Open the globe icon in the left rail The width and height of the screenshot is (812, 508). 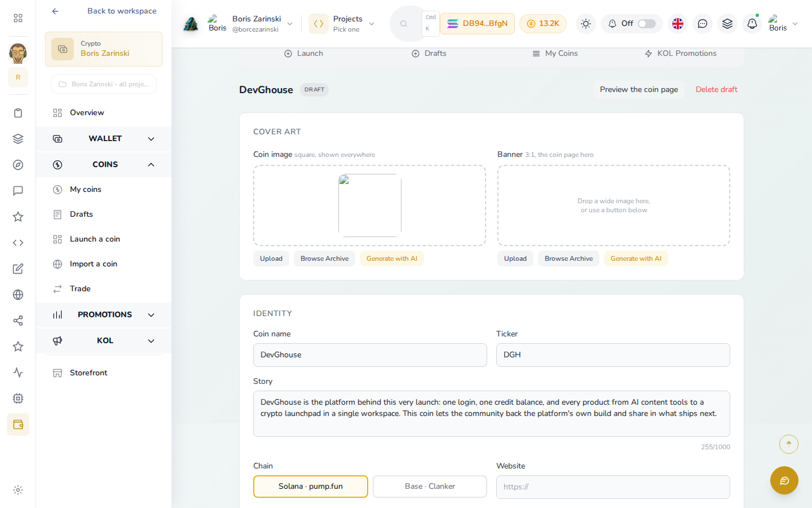(x=18, y=295)
